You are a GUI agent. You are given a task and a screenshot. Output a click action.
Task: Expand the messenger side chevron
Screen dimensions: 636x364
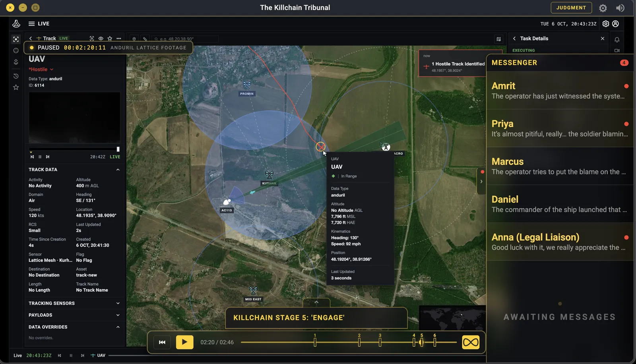point(481,182)
